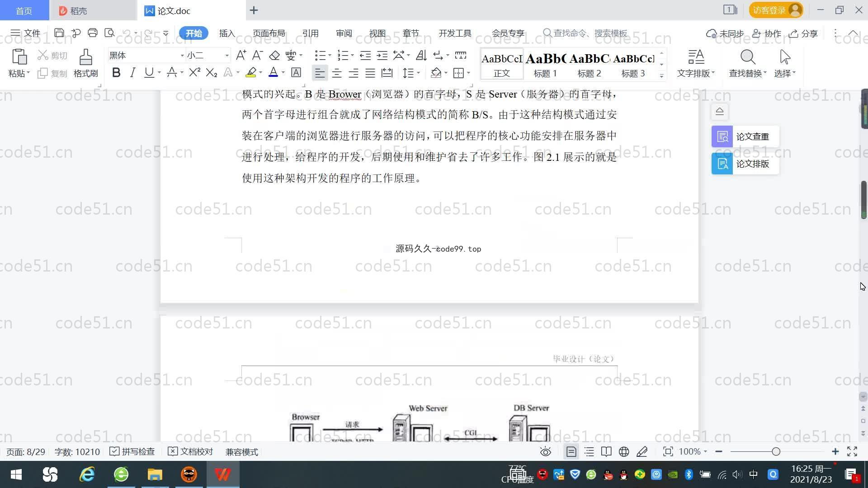Open the font name dropdown
The image size is (868, 488).
tap(182, 56)
